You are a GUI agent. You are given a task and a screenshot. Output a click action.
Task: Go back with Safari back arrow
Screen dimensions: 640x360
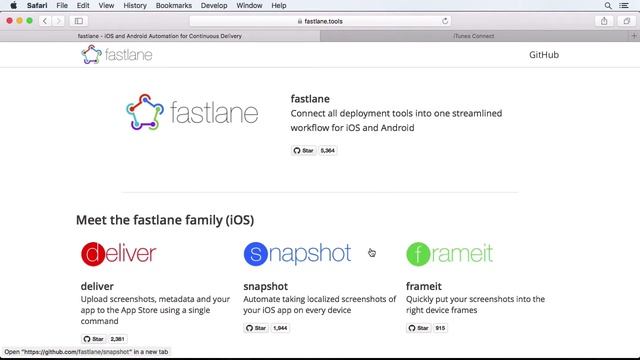click(x=45, y=21)
